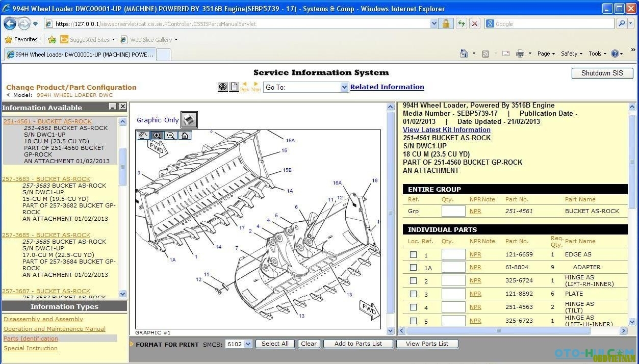Open the 257-3683 - BUCKET AS-ROCK link
The height and width of the screenshot is (364, 639).
point(46,179)
